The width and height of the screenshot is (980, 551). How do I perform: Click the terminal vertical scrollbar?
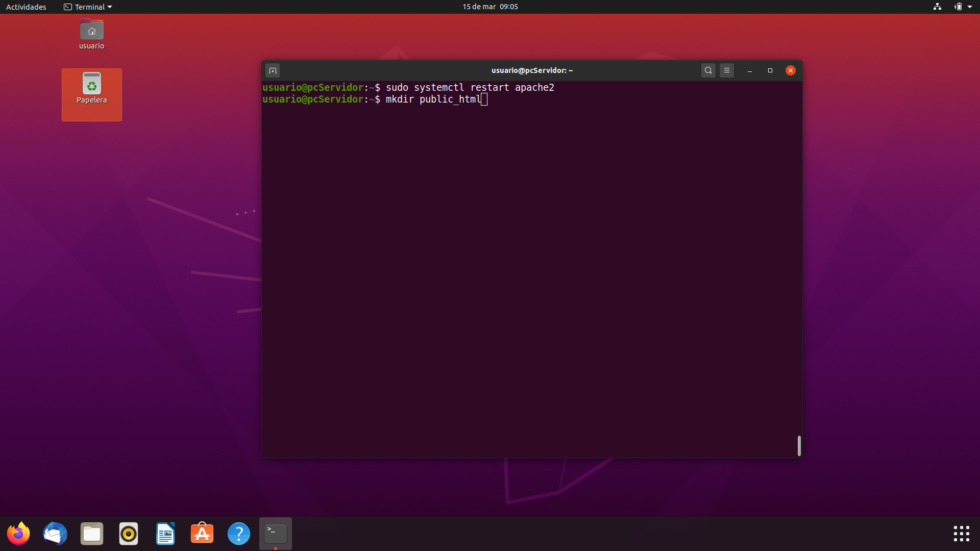pos(799,446)
